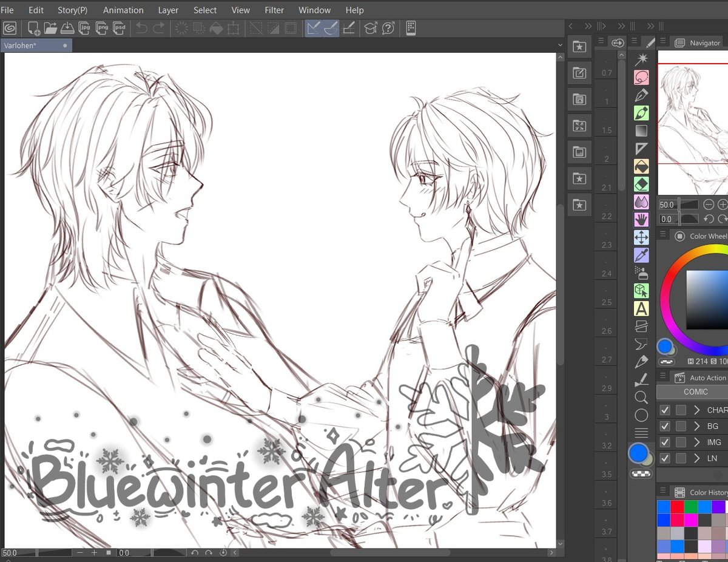The width and height of the screenshot is (728, 562).
Task: Expand the CHAR auto action
Action: tap(697, 410)
